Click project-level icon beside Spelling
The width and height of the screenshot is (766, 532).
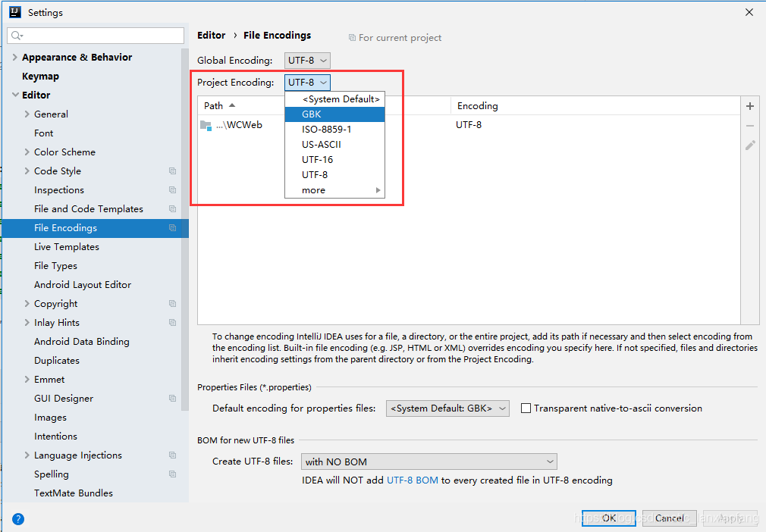pyautogui.click(x=172, y=474)
